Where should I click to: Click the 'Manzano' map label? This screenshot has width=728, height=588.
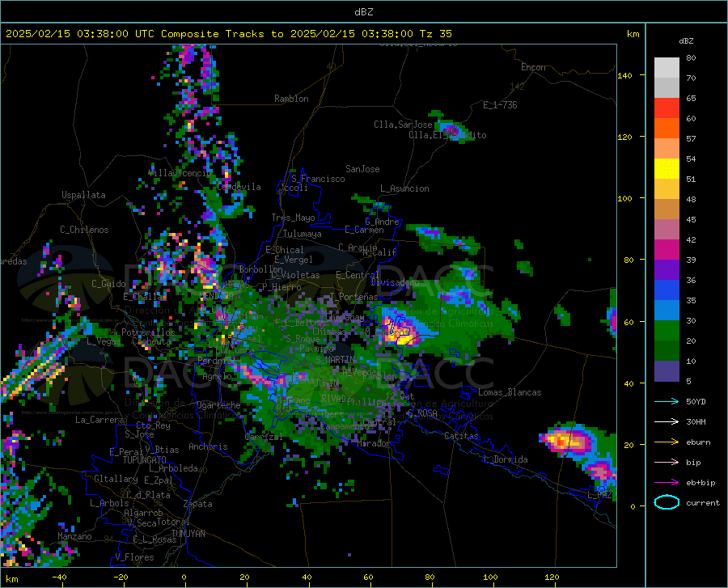(x=74, y=536)
